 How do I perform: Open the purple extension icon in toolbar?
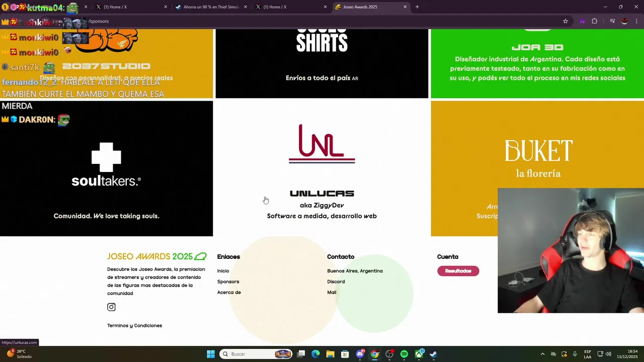[582, 21]
